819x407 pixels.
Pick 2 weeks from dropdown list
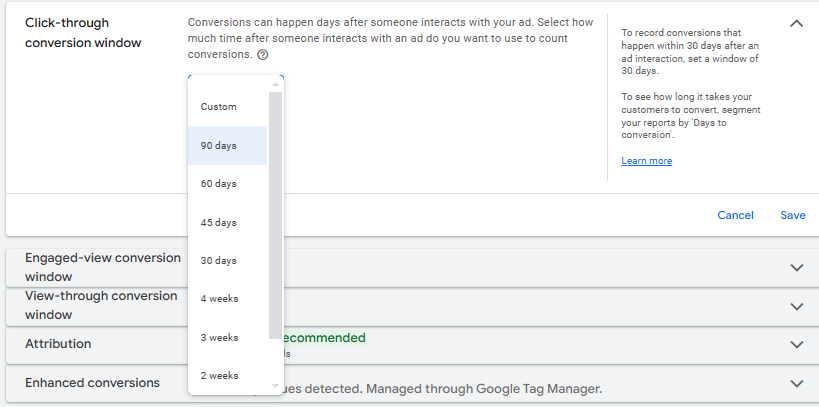219,376
